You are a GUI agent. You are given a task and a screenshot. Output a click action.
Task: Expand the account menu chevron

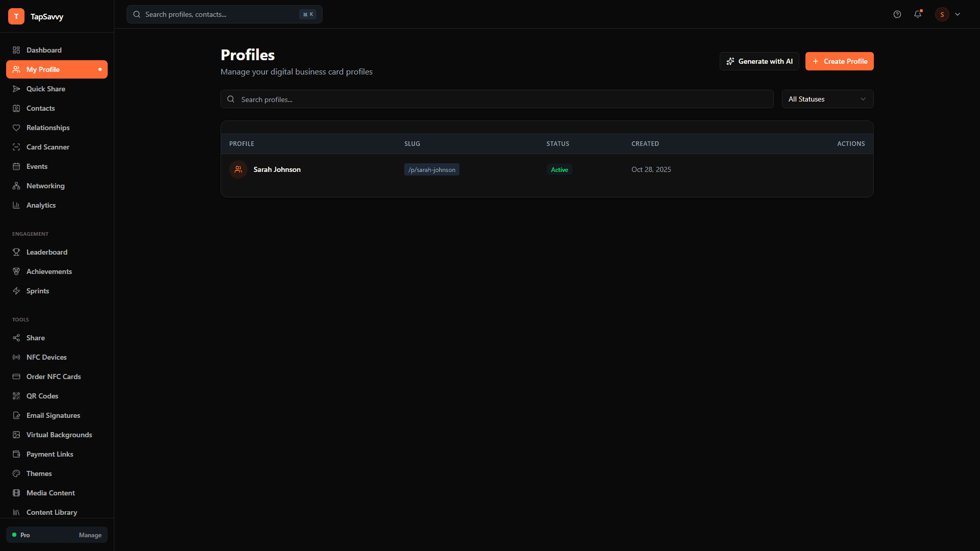click(x=958, y=14)
